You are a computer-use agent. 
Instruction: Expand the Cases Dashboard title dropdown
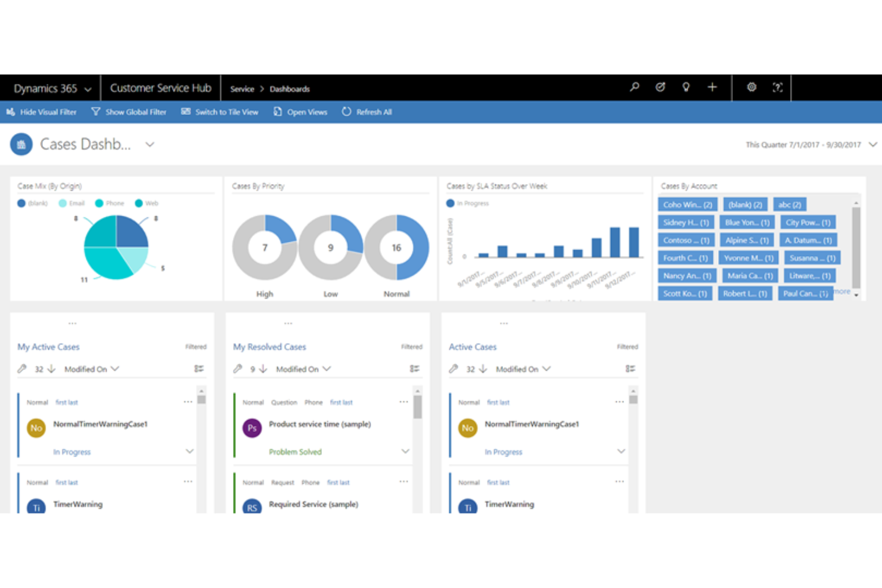click(149, 144)
